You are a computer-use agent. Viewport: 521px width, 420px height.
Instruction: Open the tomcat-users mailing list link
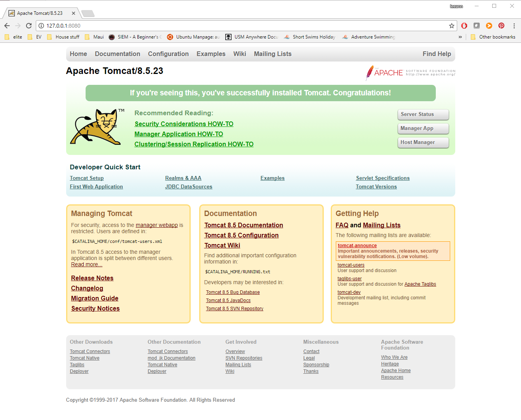pyautogui.click(x=351, y=265)
